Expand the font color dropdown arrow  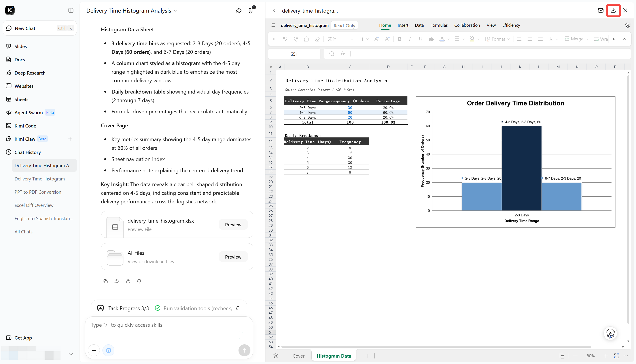[449, 39]
